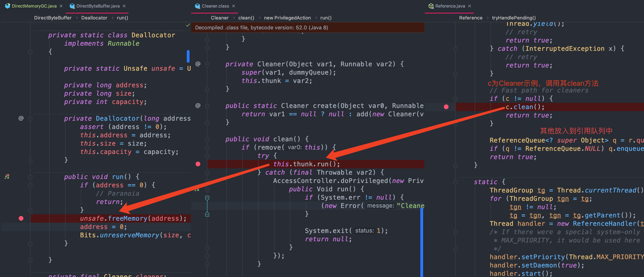Screen dimensions: 644x277
Task: Click the @ gutter icon beside Cleaner create method
Action: click(x=198, y=105)
